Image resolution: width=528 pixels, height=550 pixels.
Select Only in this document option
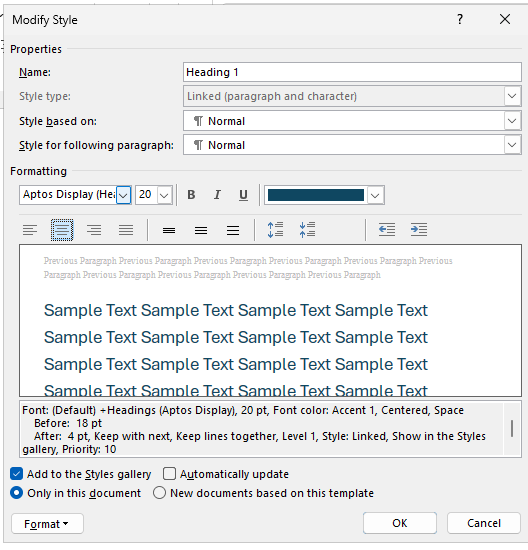[x=16, y=493]
